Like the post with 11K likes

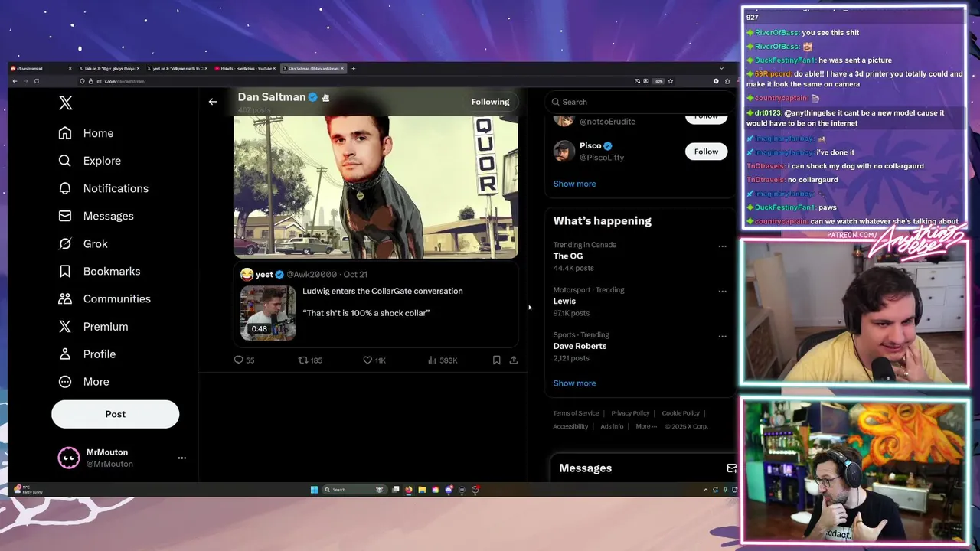tap(367, 360)
